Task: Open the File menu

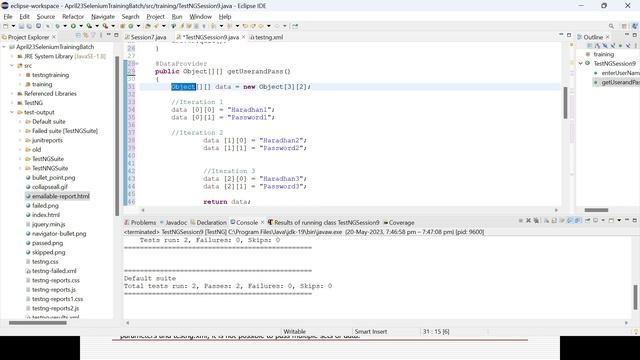Action: click(x=8, y=16)
